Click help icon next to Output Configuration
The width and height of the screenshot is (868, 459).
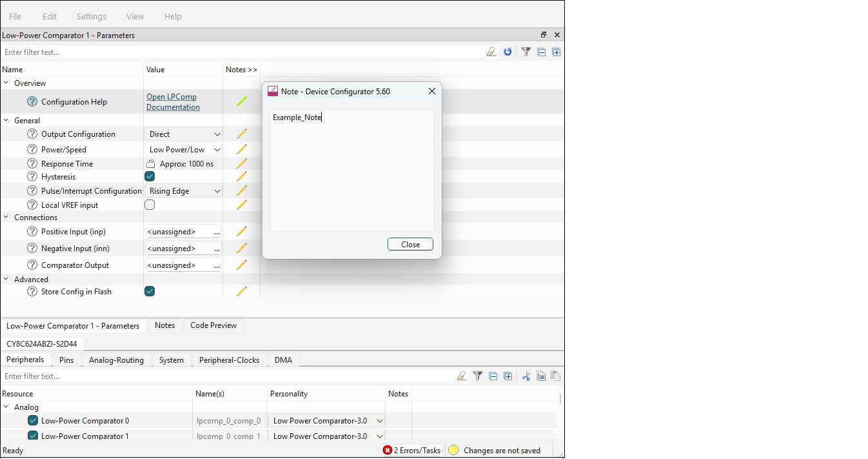pos(32,134)
